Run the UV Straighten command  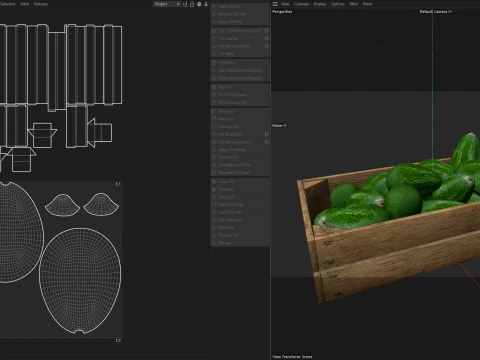[x=240, y=134]
